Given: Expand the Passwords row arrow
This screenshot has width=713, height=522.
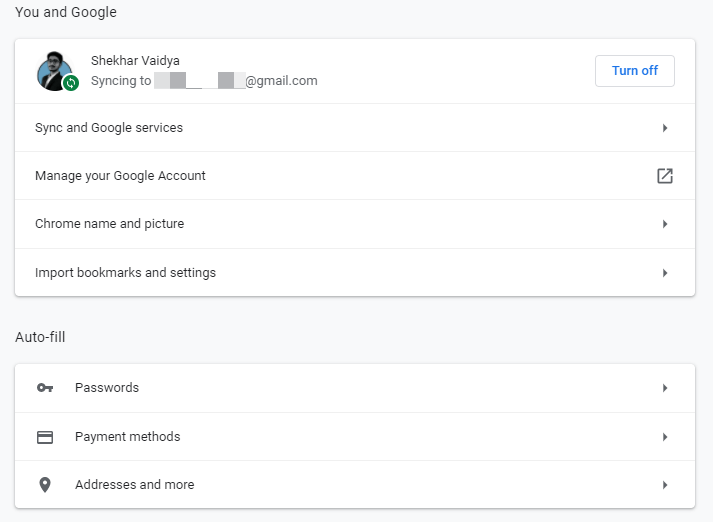Looking at the screenshot, I should [665, 388].
